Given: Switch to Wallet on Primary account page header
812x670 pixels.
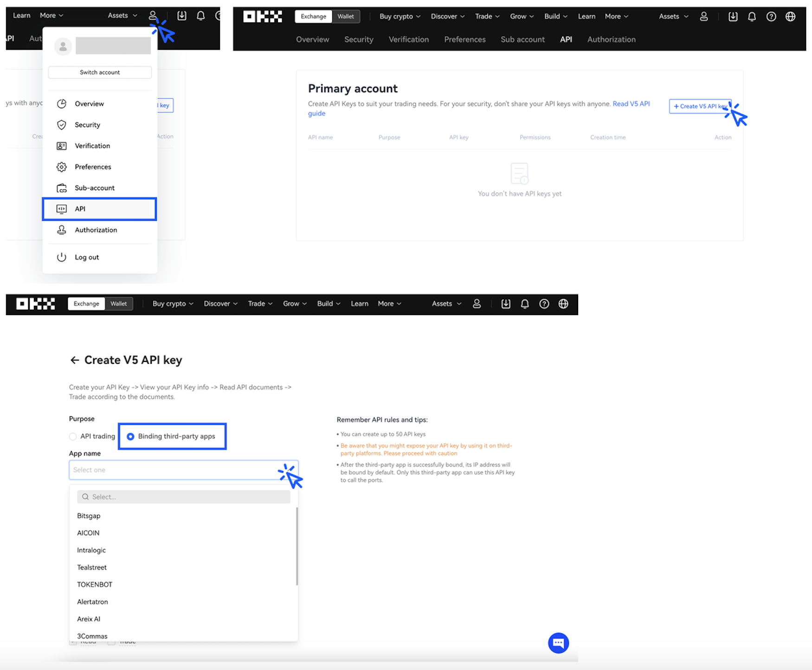Looking at the screenshot, I should pyautogui.click(x=346, y=17).
